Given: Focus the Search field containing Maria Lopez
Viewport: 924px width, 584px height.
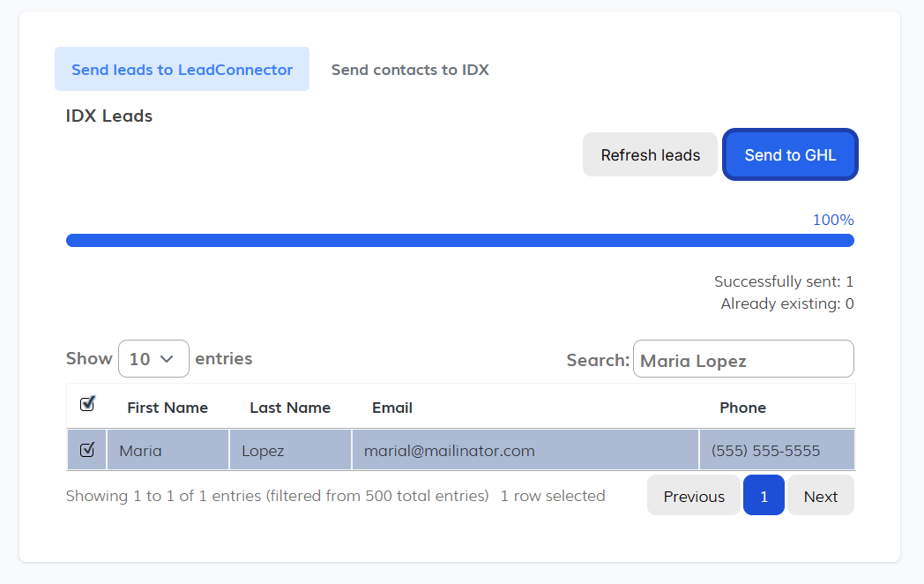Looking at the screenshot, I should coord(742,360).
